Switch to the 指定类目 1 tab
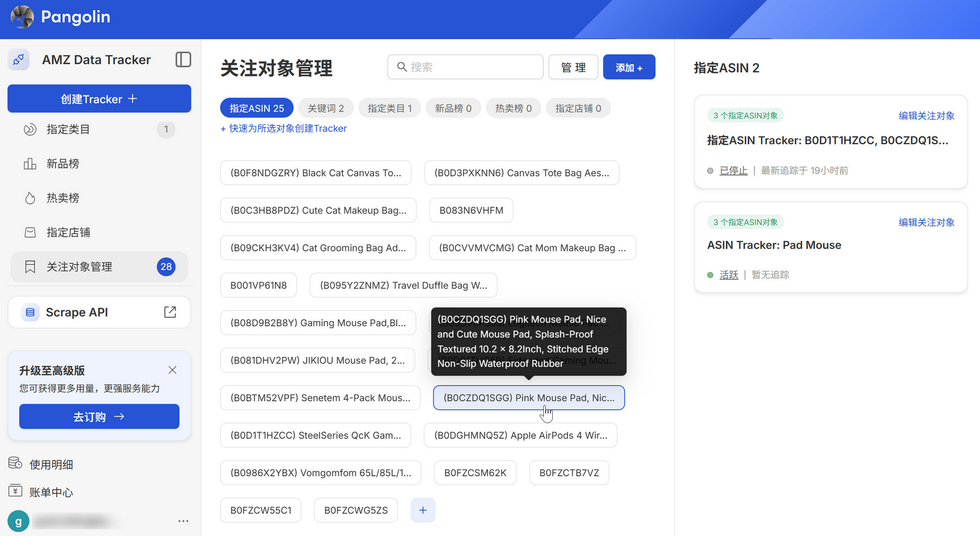Image resolution: width=980 pixels, height=536 pixels. click(x=389, y=108)
